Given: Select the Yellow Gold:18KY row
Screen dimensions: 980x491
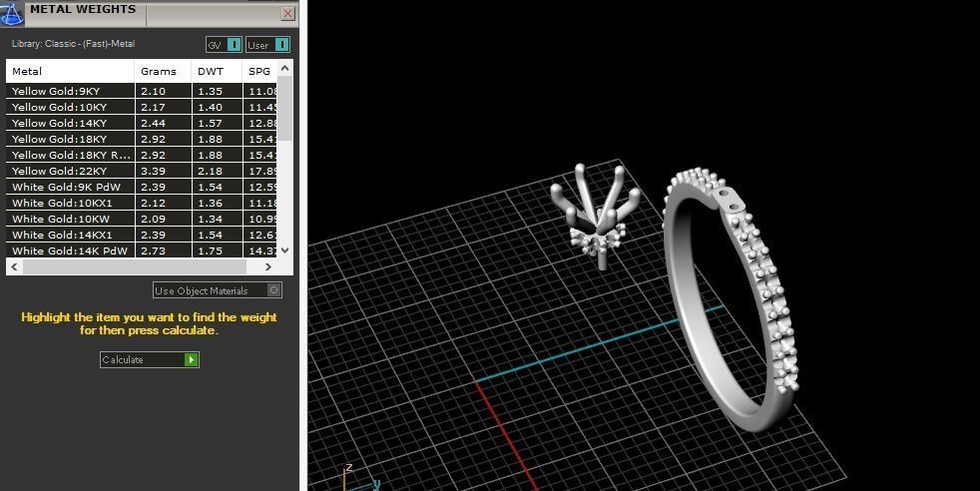Looking at the screenshot, I should tap(142, 140).
